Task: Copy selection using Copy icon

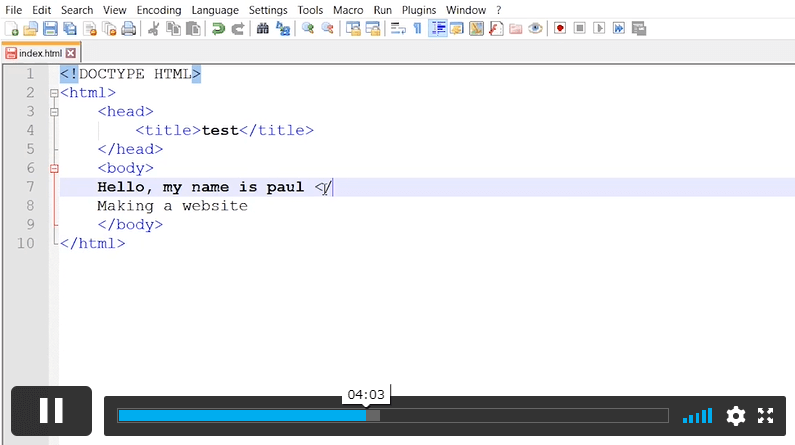Action: (173, 29)
